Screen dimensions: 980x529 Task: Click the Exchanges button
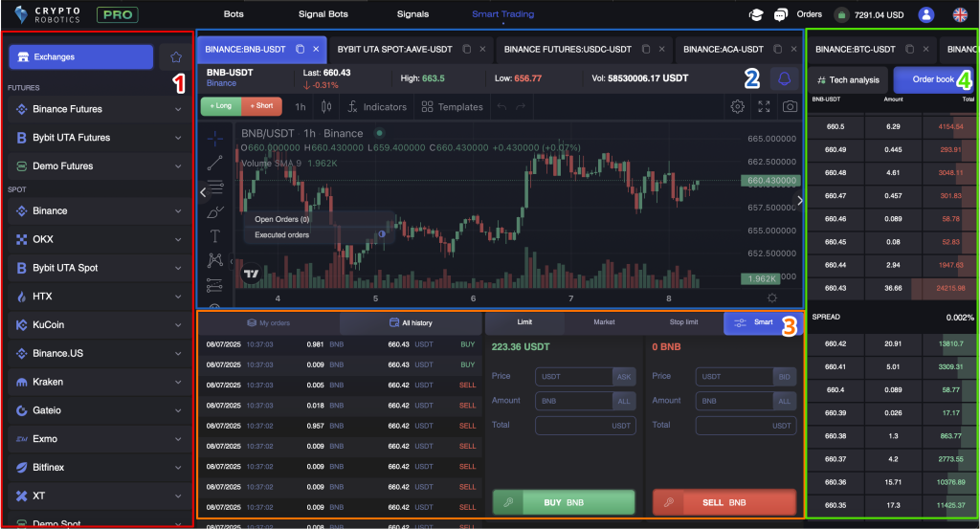80,56
